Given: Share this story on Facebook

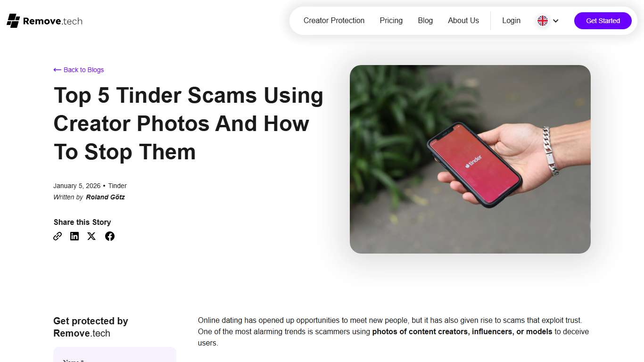Looking at the screenshot, I should coord(110,236).
